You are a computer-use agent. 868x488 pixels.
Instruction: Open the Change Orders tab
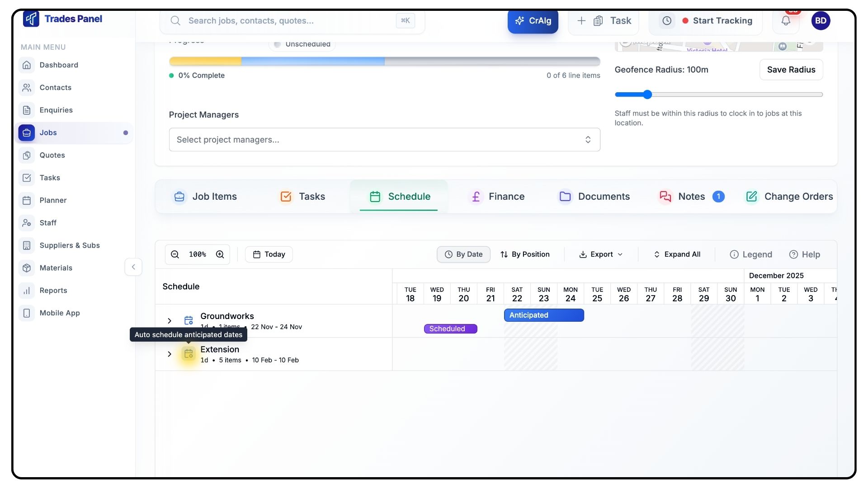789,197
